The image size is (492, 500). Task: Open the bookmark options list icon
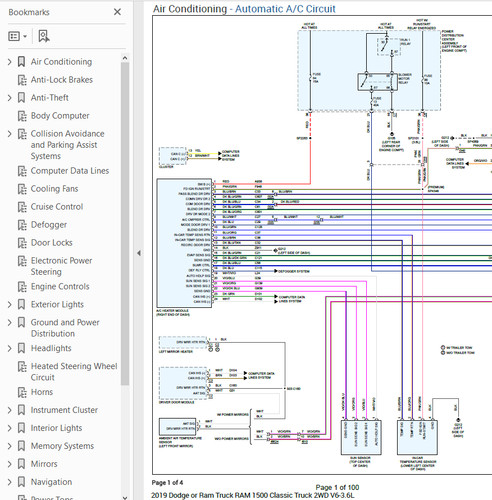coord(17,36)
